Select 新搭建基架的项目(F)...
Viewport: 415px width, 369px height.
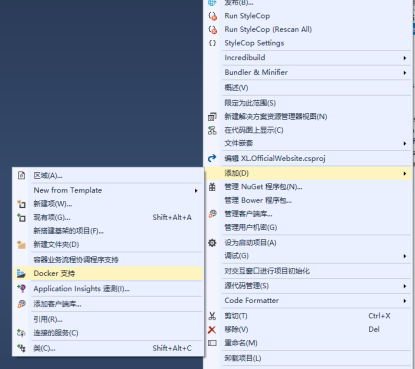[x=69, y=231]
